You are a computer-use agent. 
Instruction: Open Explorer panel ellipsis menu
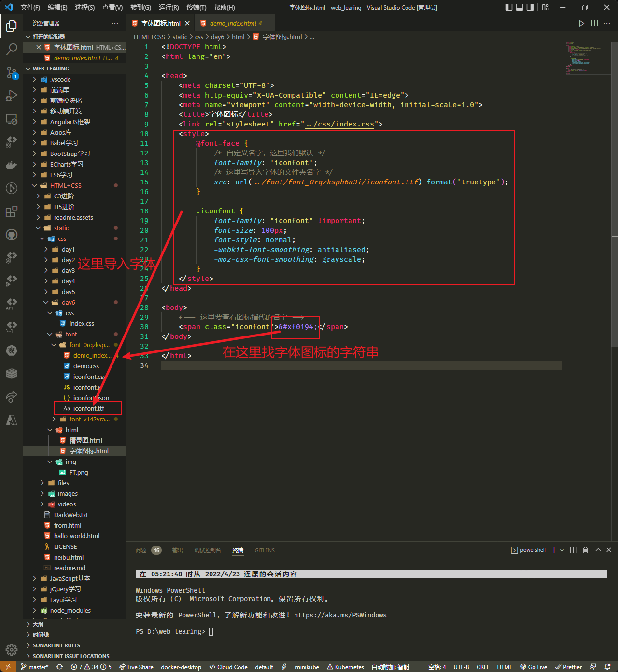point(115,23)
